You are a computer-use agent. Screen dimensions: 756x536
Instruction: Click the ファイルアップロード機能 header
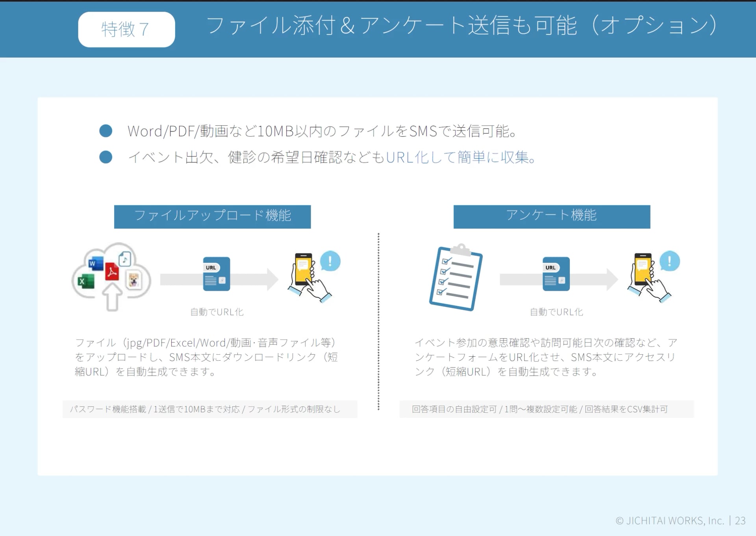[212, 216]
